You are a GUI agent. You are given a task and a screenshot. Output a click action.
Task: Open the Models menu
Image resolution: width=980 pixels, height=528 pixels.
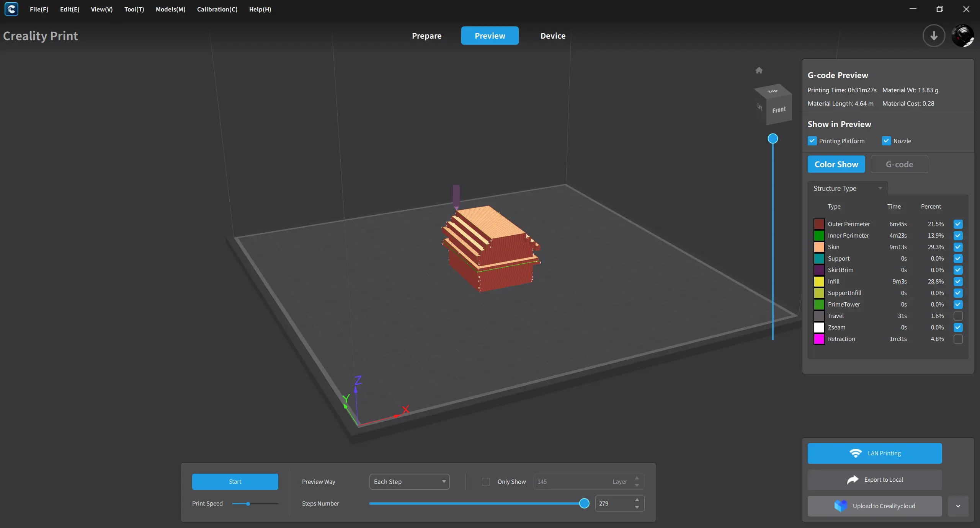[170, 9]
